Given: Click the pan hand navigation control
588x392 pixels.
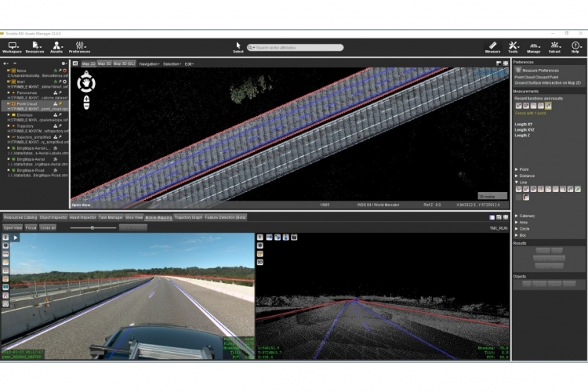Looking at the screenshot, I should click(86, 81).
